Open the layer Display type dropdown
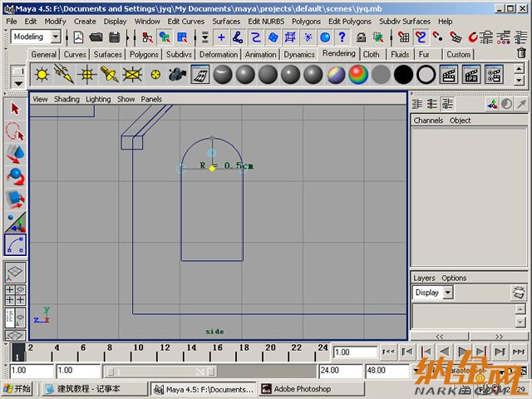 coord(448,293)
